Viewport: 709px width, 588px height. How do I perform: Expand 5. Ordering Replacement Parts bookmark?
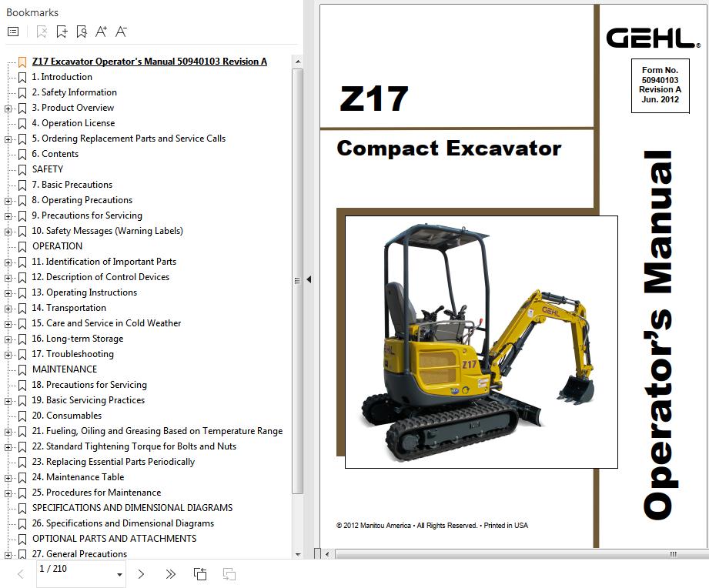click(x=8, y=139)
